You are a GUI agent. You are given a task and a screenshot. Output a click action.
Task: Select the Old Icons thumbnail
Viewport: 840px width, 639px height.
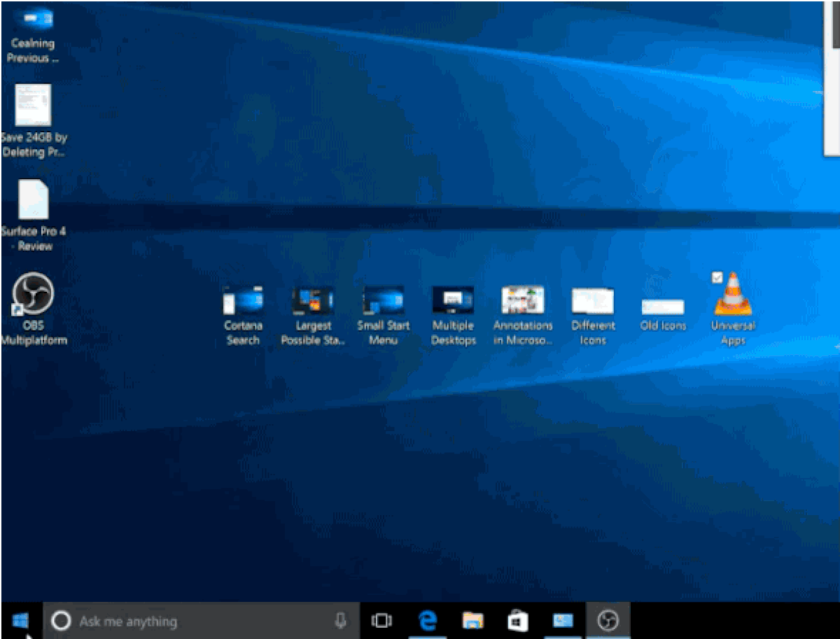(663, 307)
